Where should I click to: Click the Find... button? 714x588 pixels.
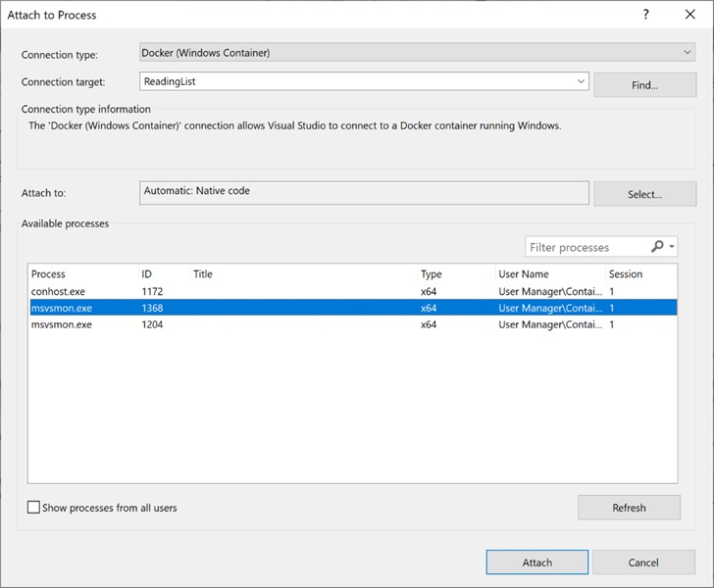pos(643,85)
